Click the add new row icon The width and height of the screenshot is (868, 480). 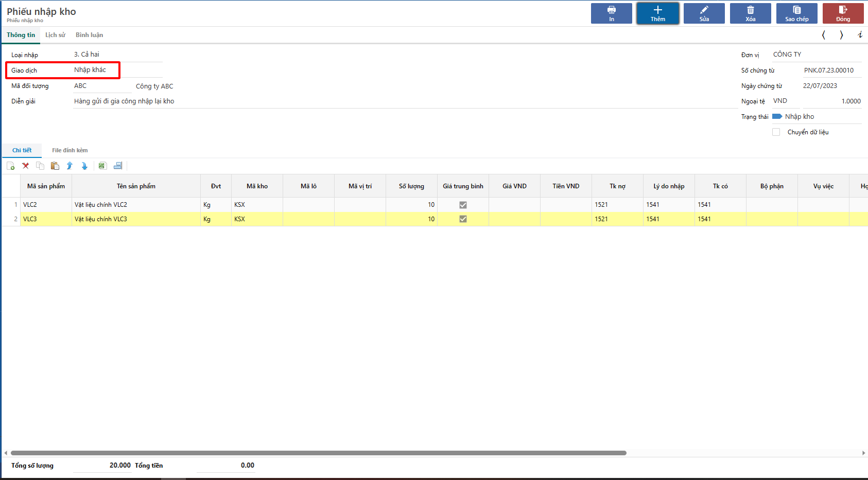click(x=10, y=166)
